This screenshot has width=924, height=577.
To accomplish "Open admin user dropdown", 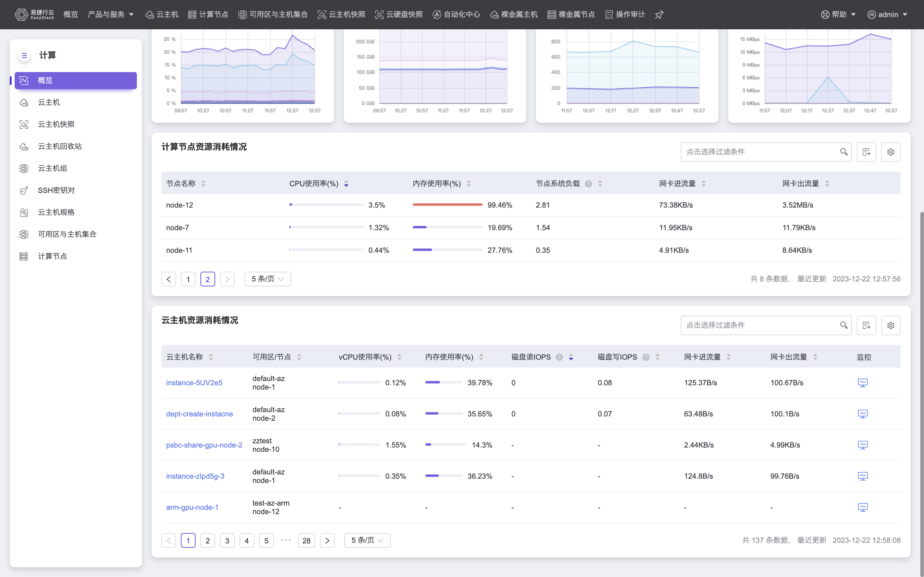I will [887, 15].
